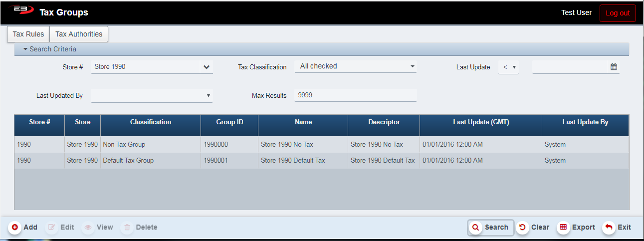Screen dimensions: 644x241
Task: Click the Export table icon
Action: (x=563, y=228)
